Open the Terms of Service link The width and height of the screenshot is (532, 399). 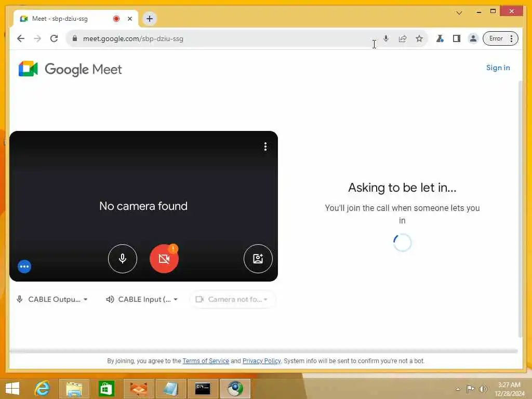(x=206, y=361)
